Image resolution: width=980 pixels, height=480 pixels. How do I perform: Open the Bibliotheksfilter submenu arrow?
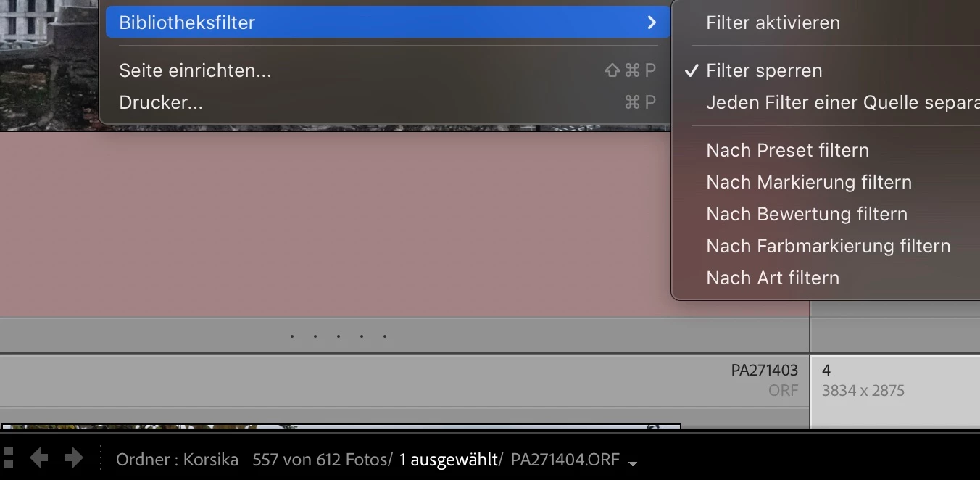point(652,22)
